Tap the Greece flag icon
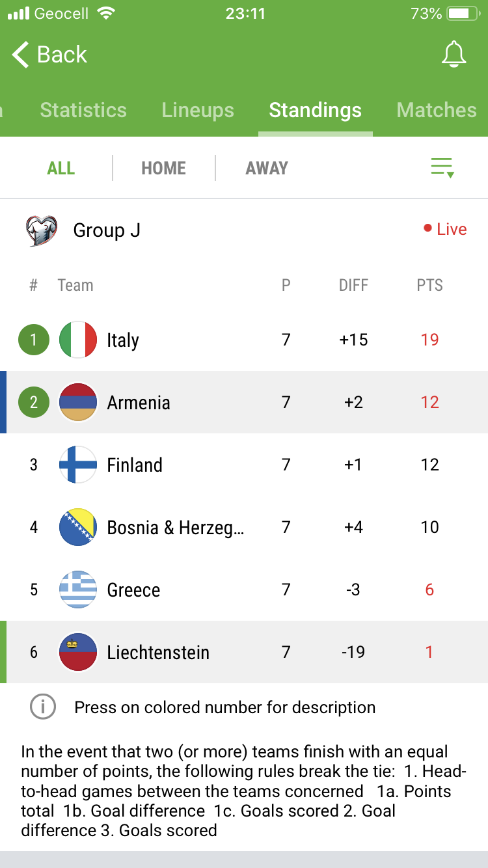Screen dimensions: 488x868 pyautogui.click(x=78, y=590)
